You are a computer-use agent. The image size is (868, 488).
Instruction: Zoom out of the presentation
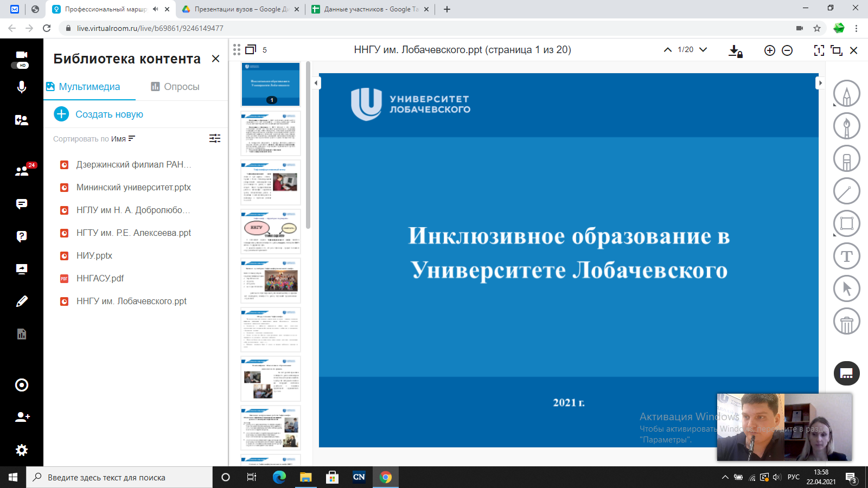[x=787, y=50]
